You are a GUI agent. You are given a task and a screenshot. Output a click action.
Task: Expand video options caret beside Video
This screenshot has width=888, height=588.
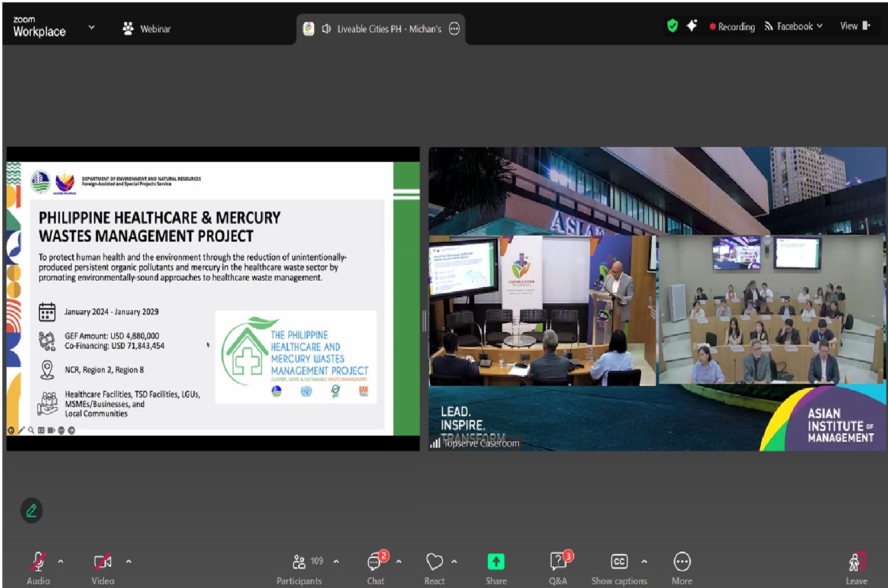click(x=128, y=561)
